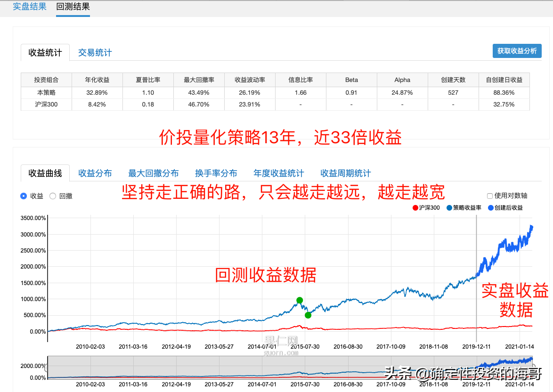Open the 收益统计 tab
Image resolution: width=553 pixels, height=392 pixels.
[45, 53]
